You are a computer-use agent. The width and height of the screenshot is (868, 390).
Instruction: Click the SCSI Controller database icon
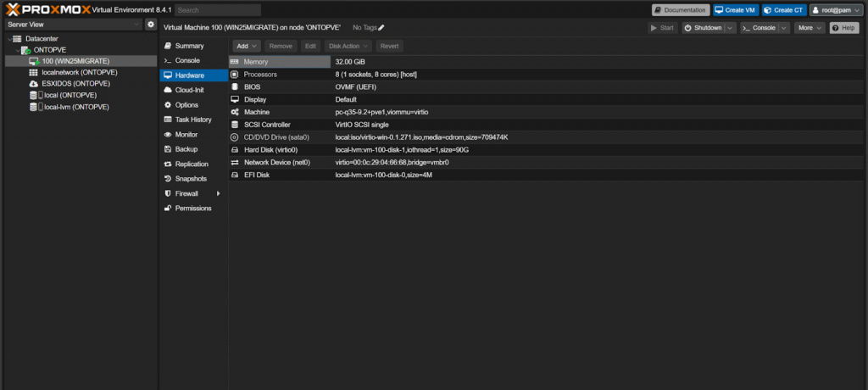(234, 125)
